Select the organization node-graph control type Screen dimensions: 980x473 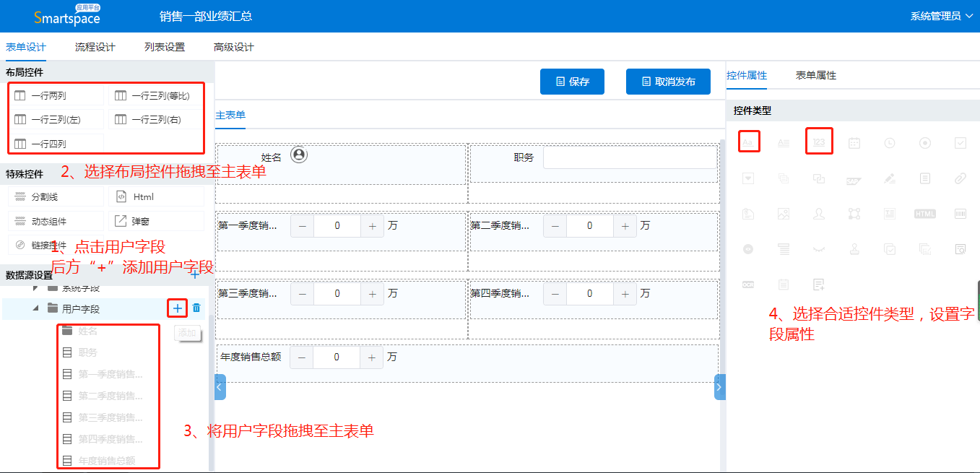[x=854, y=214]
